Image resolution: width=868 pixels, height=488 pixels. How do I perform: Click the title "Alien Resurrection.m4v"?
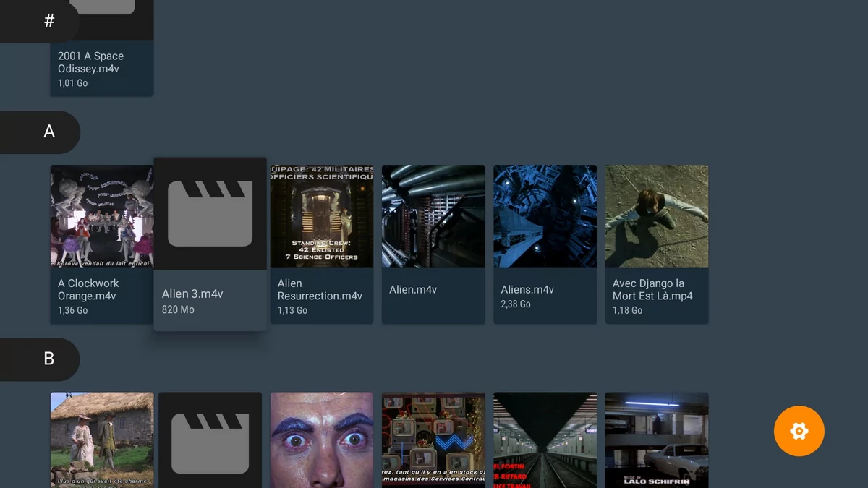click(x=320, y=289)
